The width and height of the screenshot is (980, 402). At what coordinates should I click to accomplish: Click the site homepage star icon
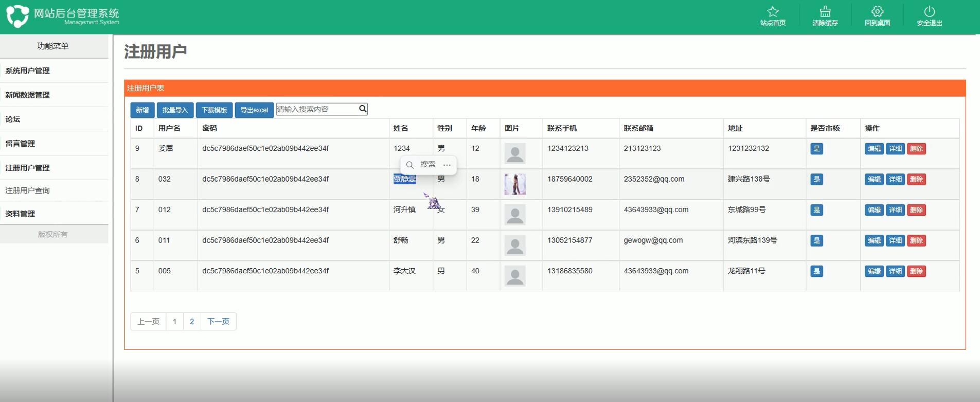click(x=773, y=12)
